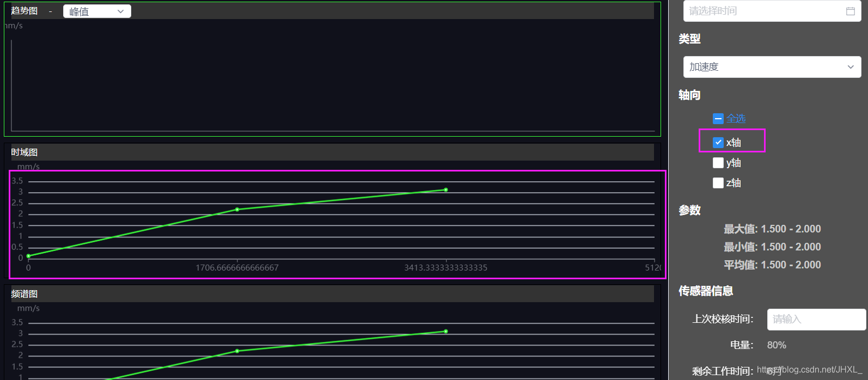Click the 时域图 panel title
This screenshot has height=380, width=868.
[x=25, y=152]
